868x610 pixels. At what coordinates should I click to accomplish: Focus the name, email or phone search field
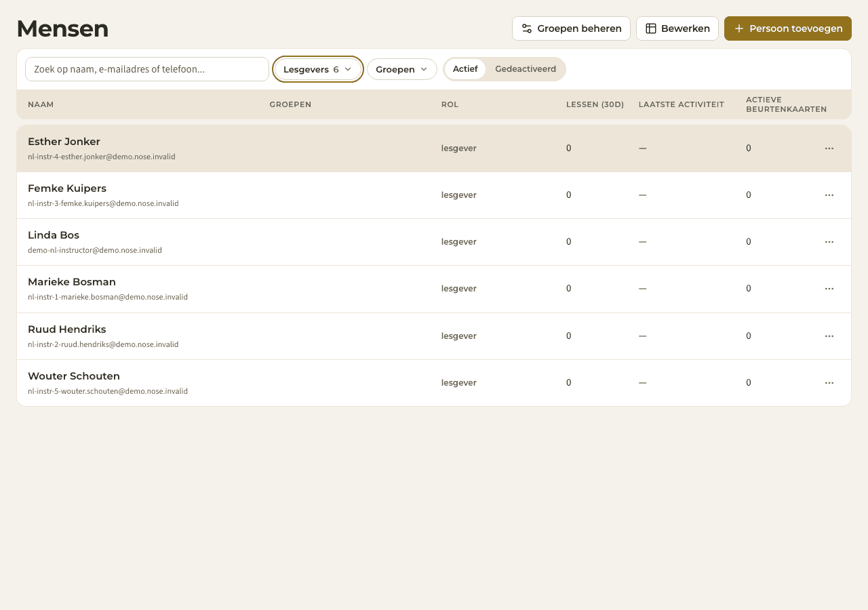coord(147,69)
